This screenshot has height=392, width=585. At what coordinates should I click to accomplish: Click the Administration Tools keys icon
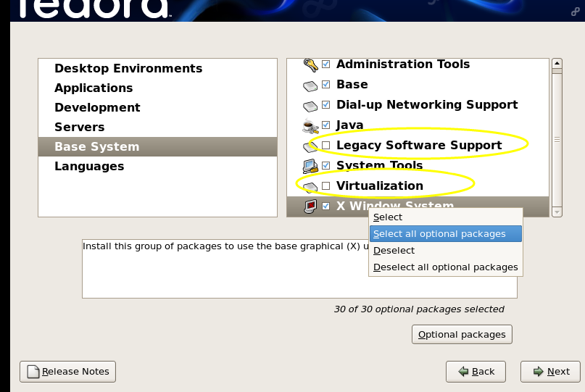click(310, 65)
